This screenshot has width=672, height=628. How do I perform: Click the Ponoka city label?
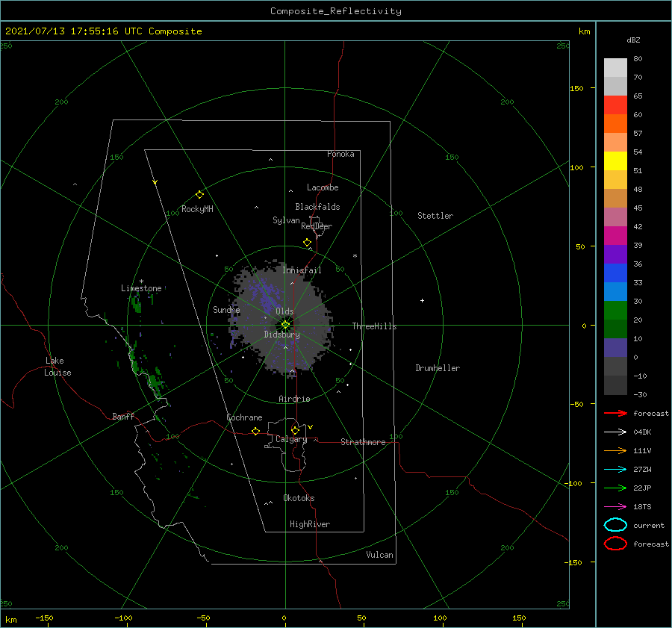[340, 154]
